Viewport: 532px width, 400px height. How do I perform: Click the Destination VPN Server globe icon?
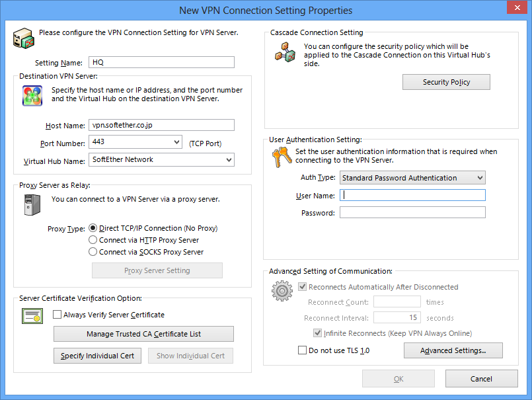pyautogui.click(x=32, y=96)
